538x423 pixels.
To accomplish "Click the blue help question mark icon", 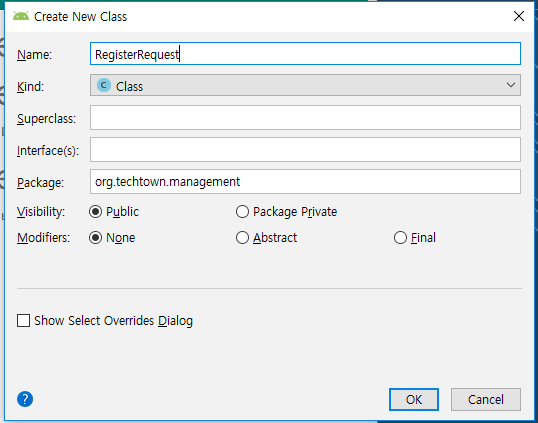I will [x=25, y=399].
